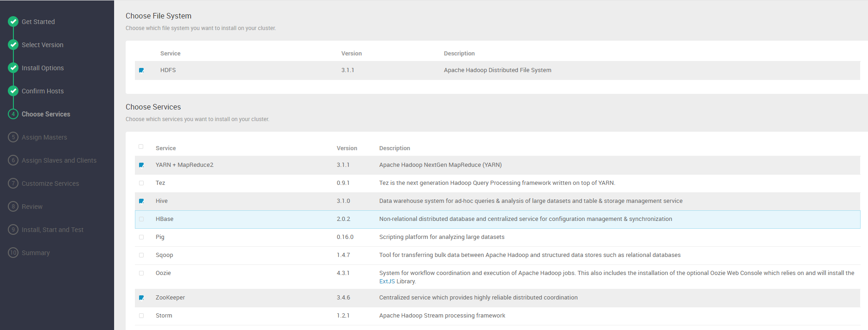Click the HBase service name
Screen dimensions: 868x330
pyautogui.click(x=164, y=219)
